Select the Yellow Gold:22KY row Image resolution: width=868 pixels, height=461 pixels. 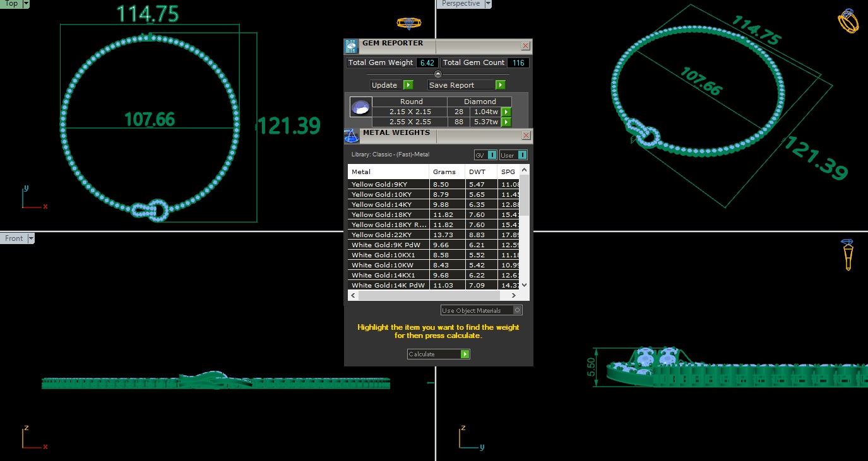434,235
